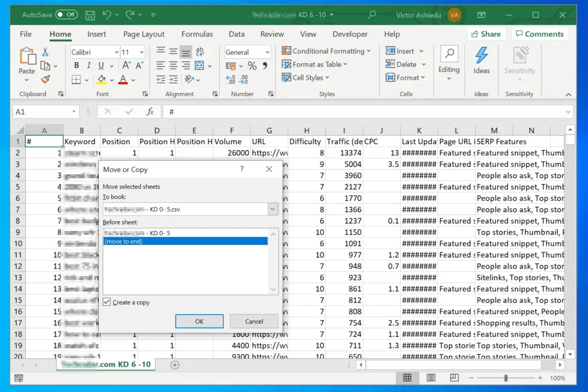Viewport: 588px width, 392px height.
Task: Confirm the Move or Copy with OK
Action: (x=199, y=321)
